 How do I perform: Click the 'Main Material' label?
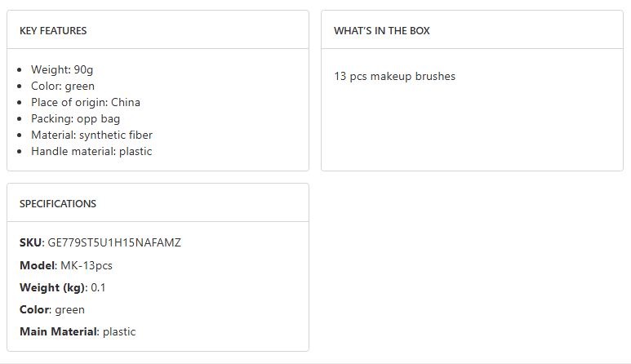(x=58, y=332)
